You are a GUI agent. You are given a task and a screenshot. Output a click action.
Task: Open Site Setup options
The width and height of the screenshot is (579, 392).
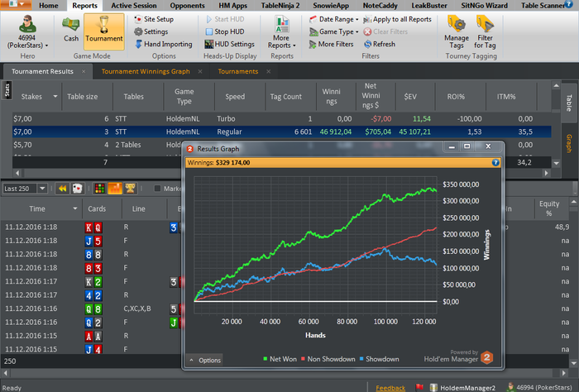coord(154,19)
